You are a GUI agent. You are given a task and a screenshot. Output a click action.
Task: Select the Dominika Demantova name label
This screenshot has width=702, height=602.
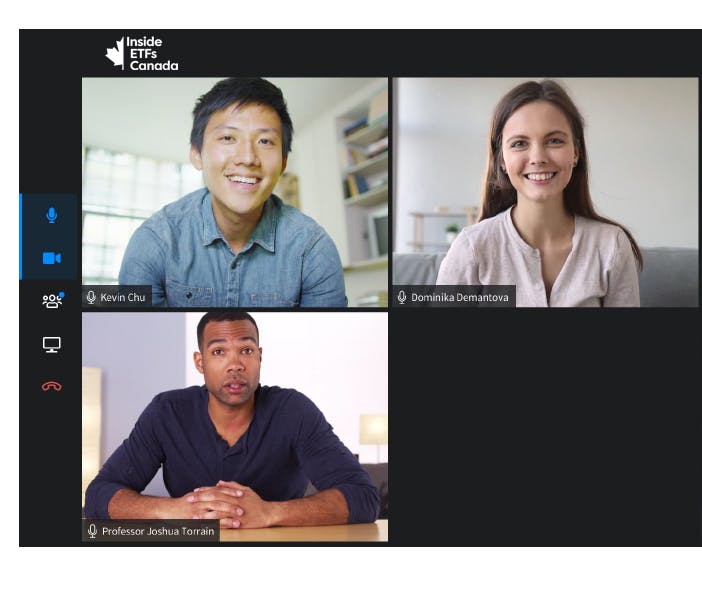pos(460,297)
